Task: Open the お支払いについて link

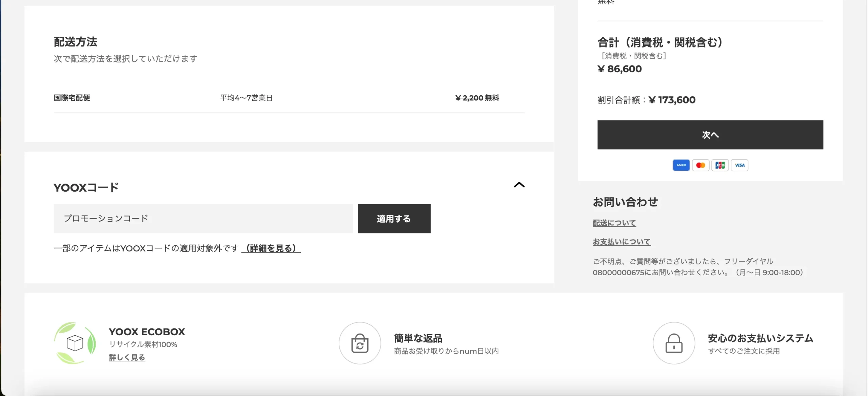Action: 622,242
